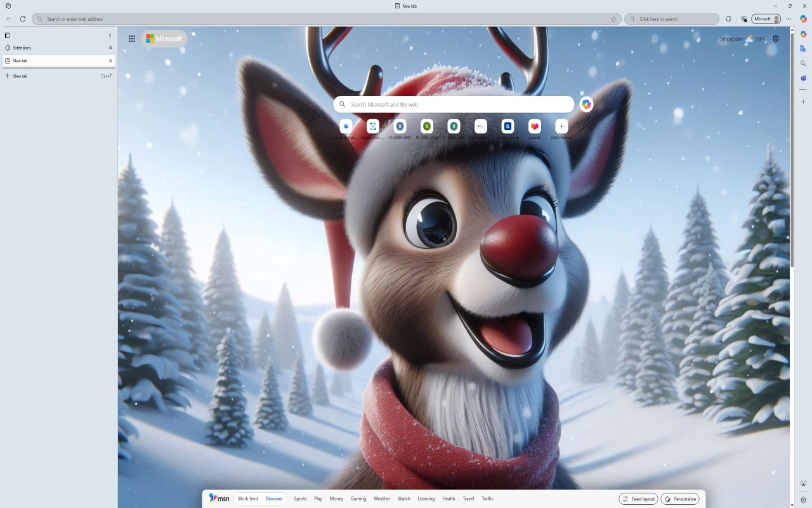Focus the Click here to search box

coord(672,19)
